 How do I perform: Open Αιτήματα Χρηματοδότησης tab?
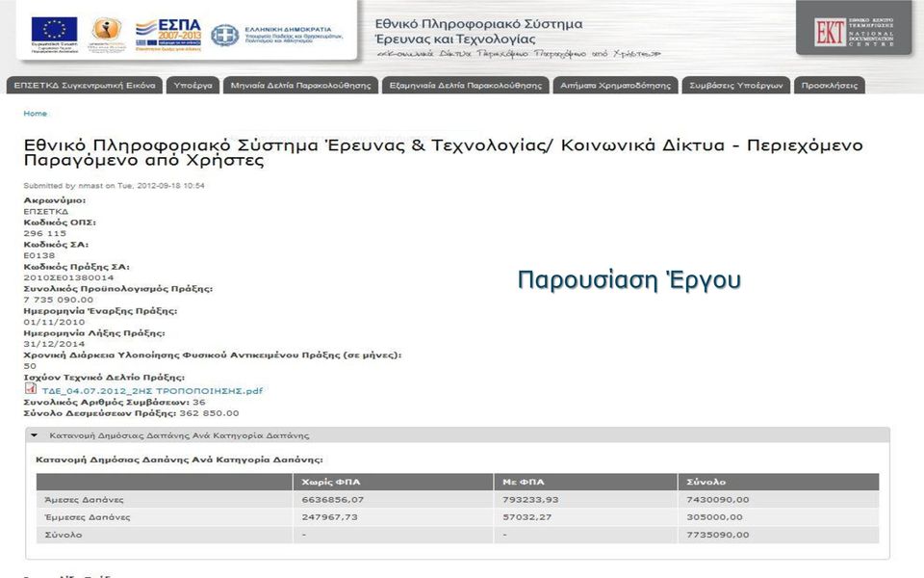615,86
